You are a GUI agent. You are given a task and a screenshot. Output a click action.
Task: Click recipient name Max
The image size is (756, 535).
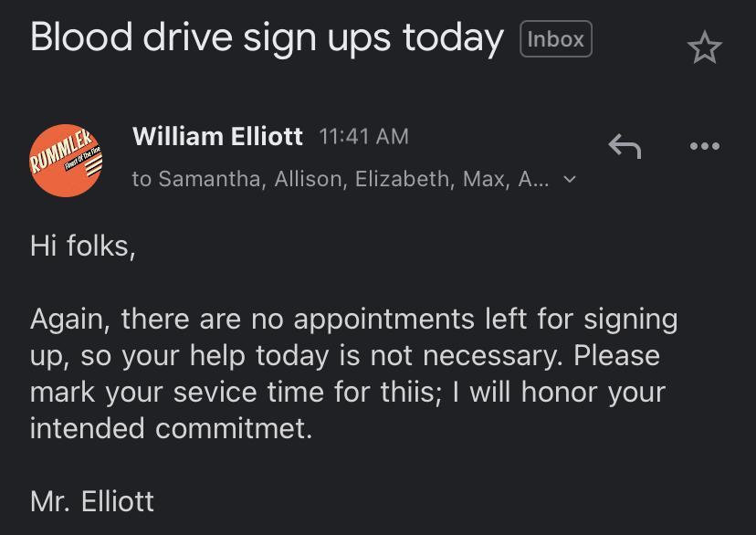click(x=483, y=179)
